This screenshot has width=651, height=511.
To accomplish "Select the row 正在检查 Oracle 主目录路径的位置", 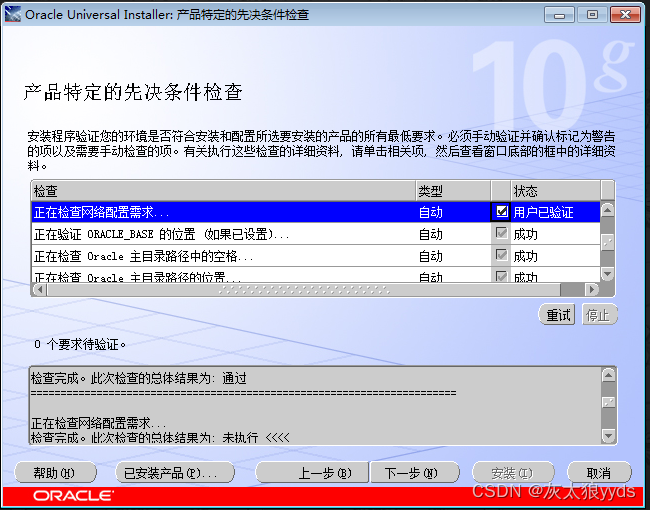I will [316, 275].
